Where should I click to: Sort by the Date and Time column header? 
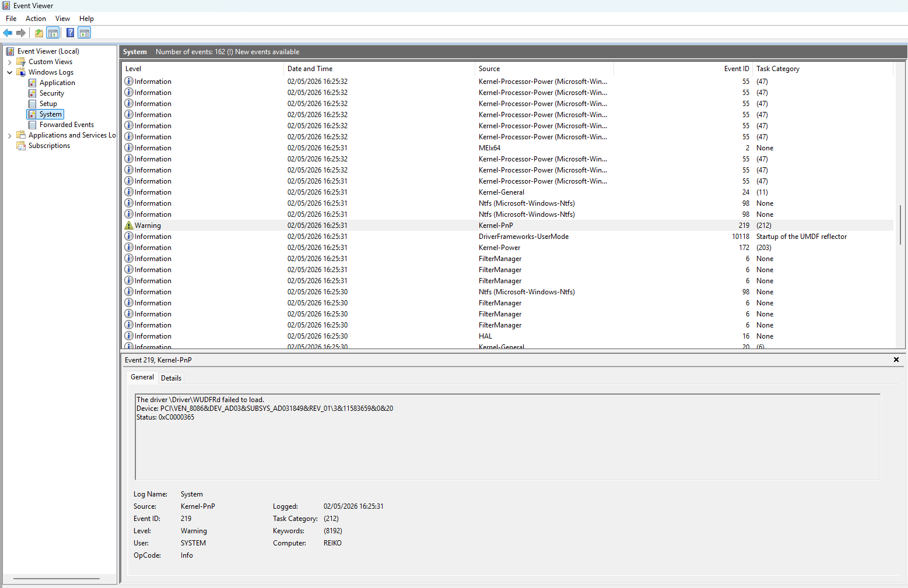(x=379, y=69)
